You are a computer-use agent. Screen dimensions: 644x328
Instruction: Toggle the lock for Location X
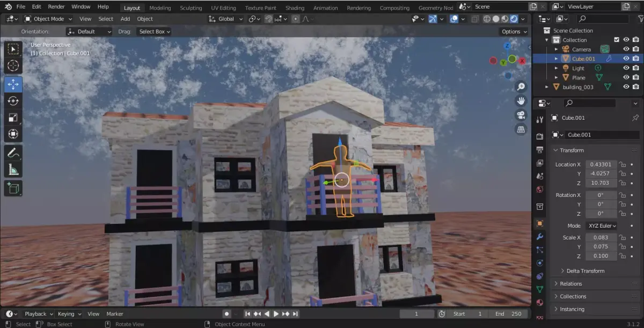623,164
